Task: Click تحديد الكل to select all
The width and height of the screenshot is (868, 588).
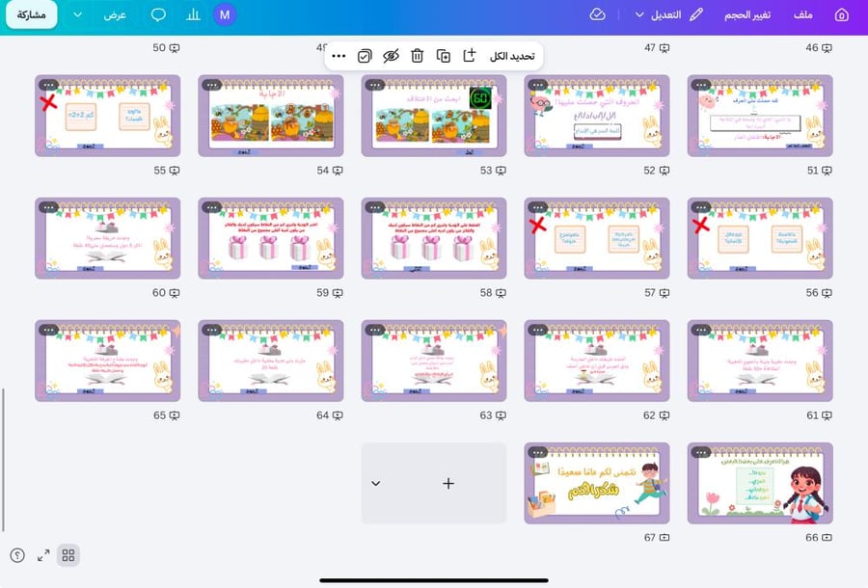Action: tap(512, 57)
